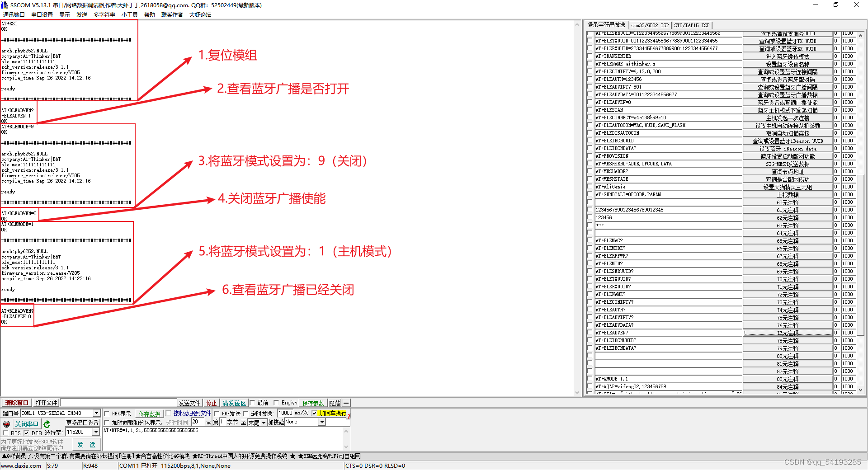Click the 隐藏 button
Viewport: 868px width, 470px height.
(x=335, y=403)
